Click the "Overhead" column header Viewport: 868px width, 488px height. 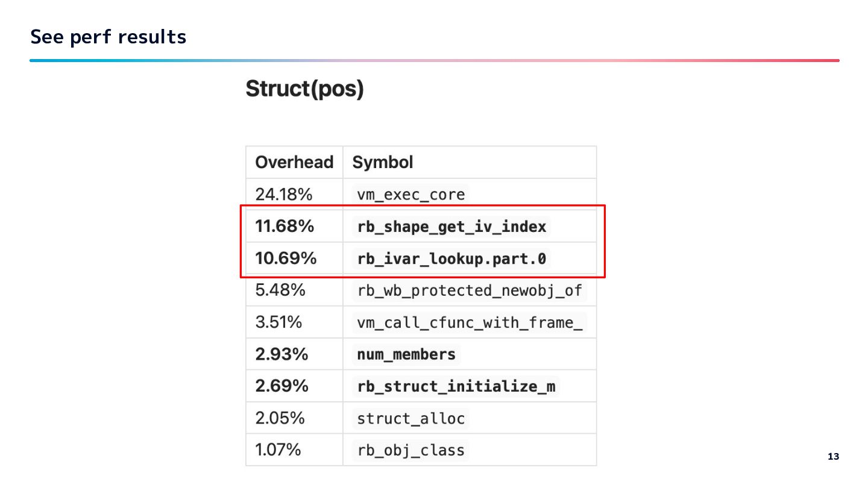[294, 162]
